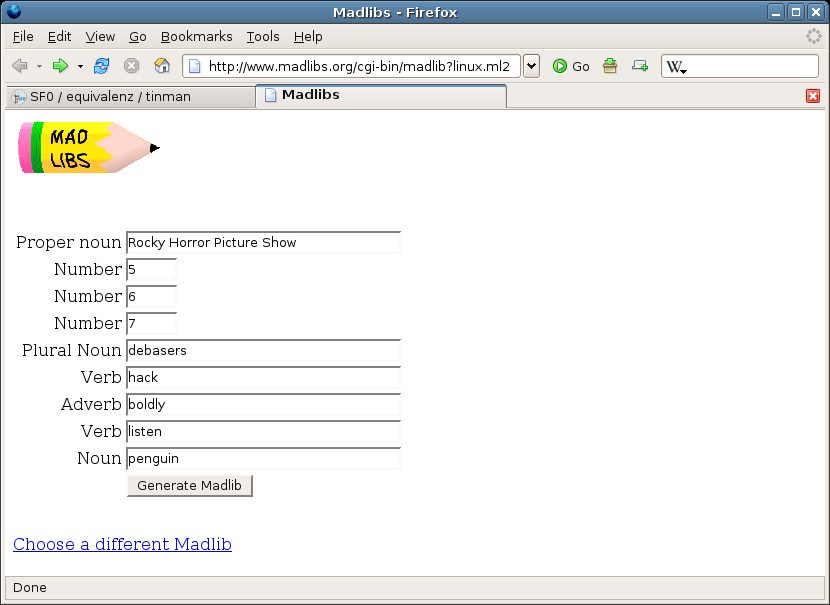Screen dimensions: 830x605
Task: Open the back history dropdown arrow
Action: tap(39, 67)
